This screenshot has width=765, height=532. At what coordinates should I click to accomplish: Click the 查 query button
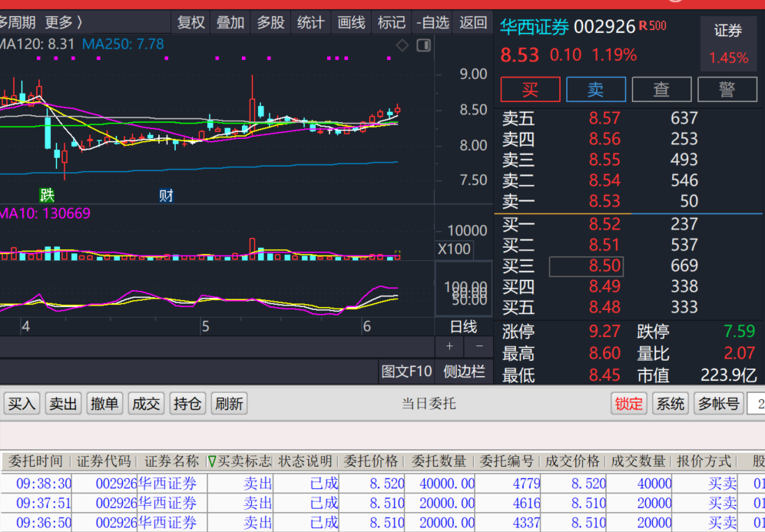point(661,90)
